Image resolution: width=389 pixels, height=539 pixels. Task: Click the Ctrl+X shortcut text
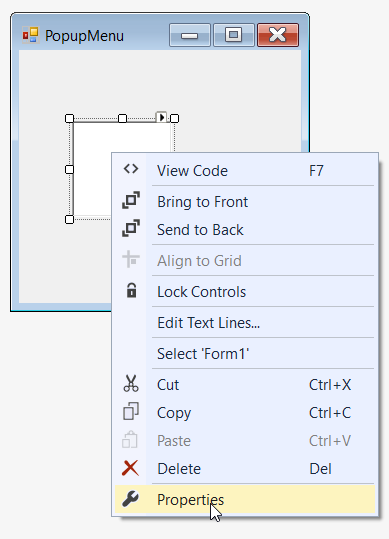[x=330, y=385]
